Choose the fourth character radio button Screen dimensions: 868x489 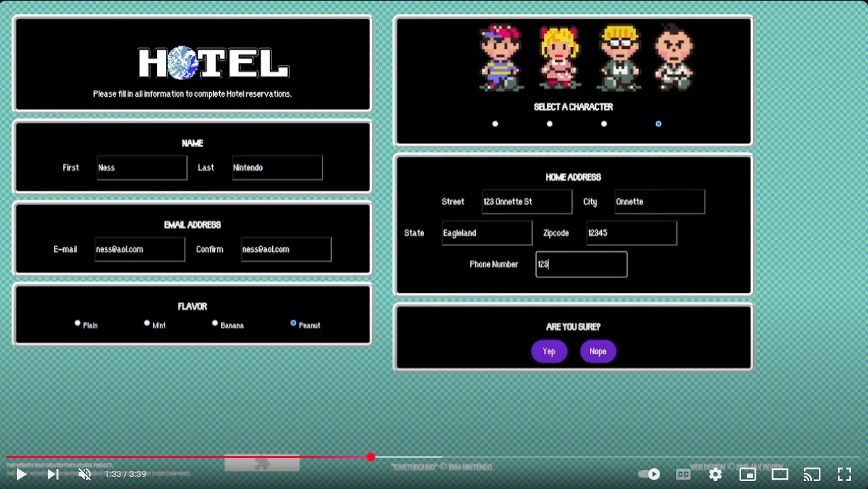[x=658, y=124]
